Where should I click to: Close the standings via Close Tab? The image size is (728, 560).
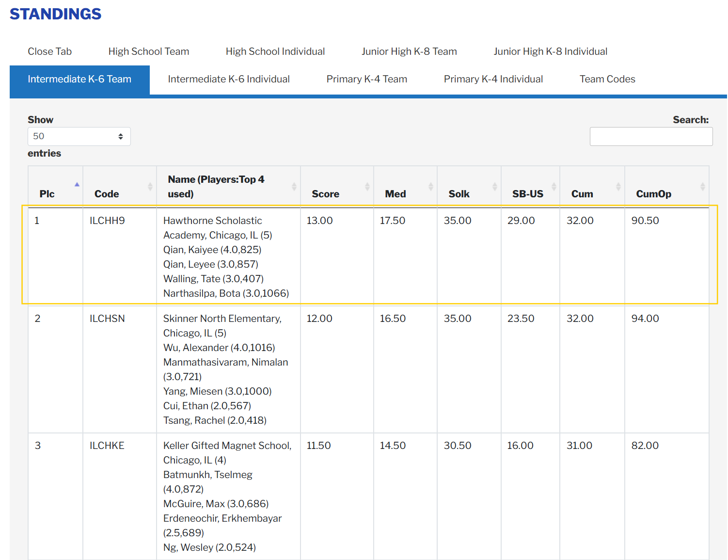click(49, 51)
